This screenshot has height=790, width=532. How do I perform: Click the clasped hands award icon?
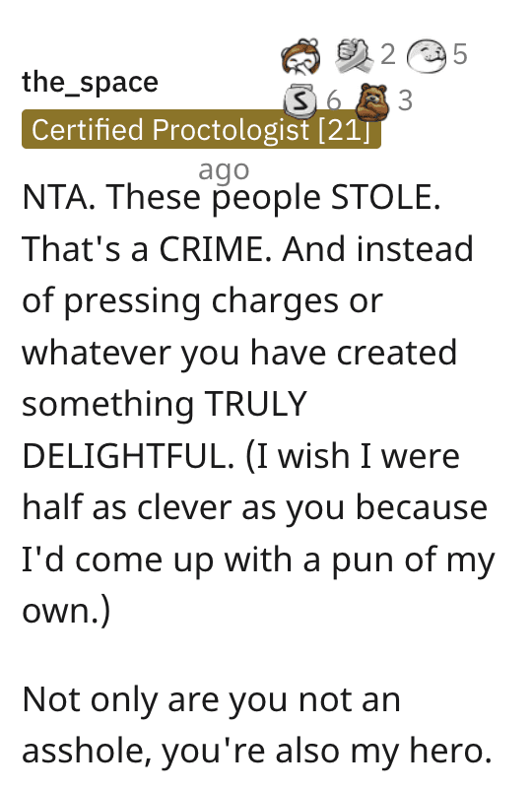(x=355, y=55)
